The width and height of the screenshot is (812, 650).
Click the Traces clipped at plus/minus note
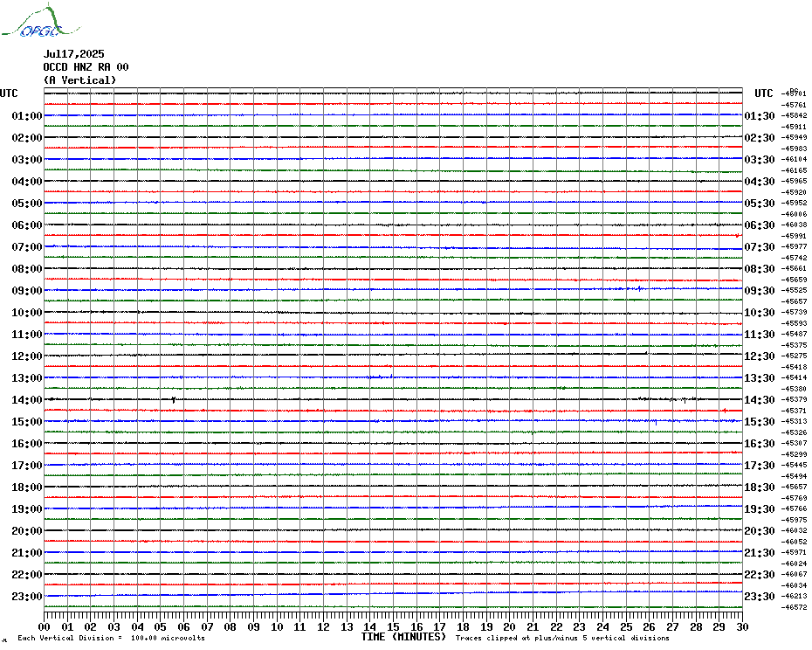click(x=562, y=638)
